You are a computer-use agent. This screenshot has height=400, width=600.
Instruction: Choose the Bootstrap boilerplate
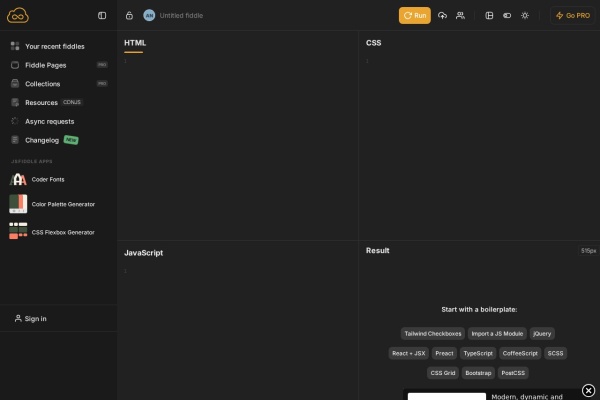tap(478, 373)
